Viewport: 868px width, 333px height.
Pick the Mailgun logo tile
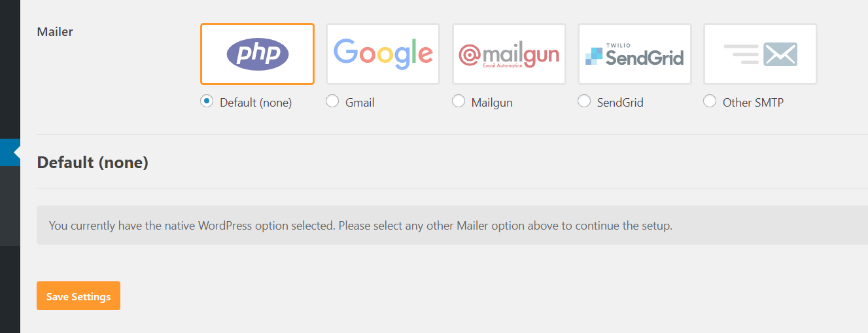pyautogui.click(x=509, y=54)
